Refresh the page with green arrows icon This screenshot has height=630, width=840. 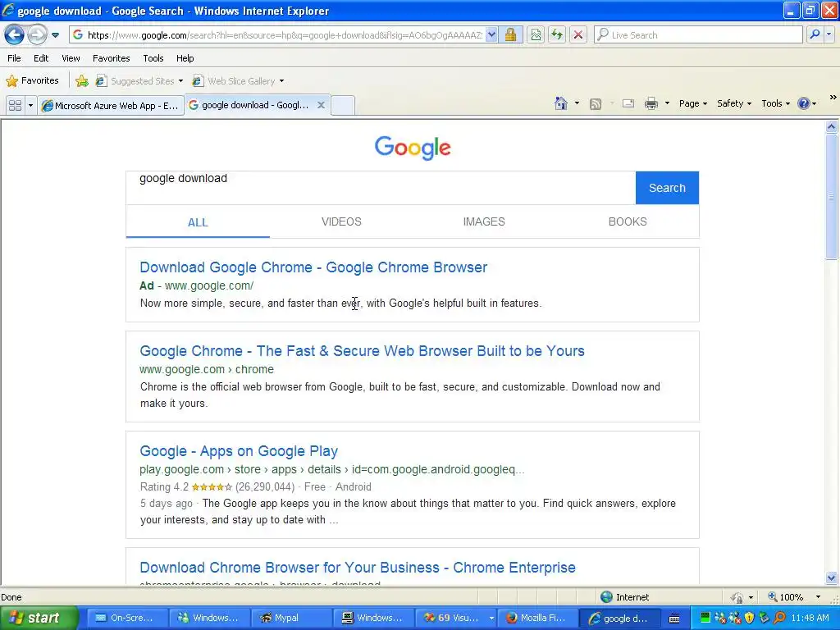pyautogui.click(x=557, y=35)
